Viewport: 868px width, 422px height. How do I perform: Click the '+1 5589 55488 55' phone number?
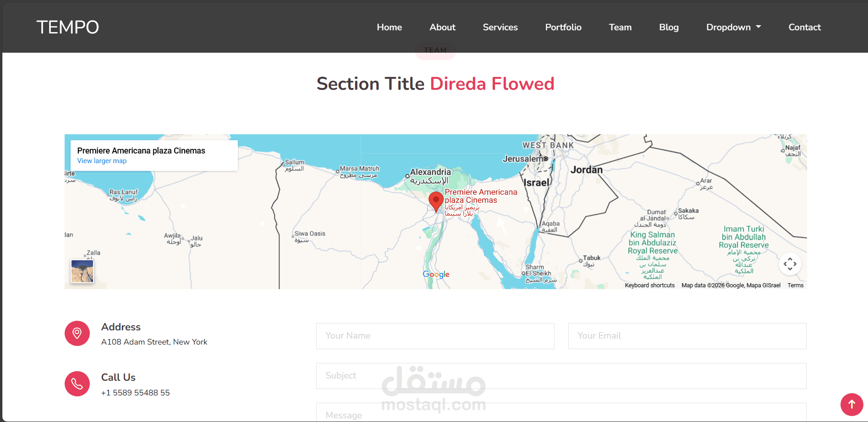135,393
